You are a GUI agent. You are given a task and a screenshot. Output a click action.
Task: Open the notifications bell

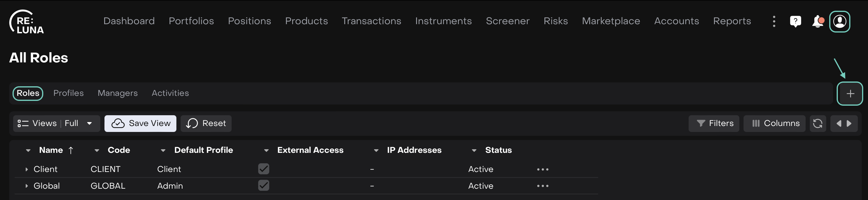click(818, 21)
